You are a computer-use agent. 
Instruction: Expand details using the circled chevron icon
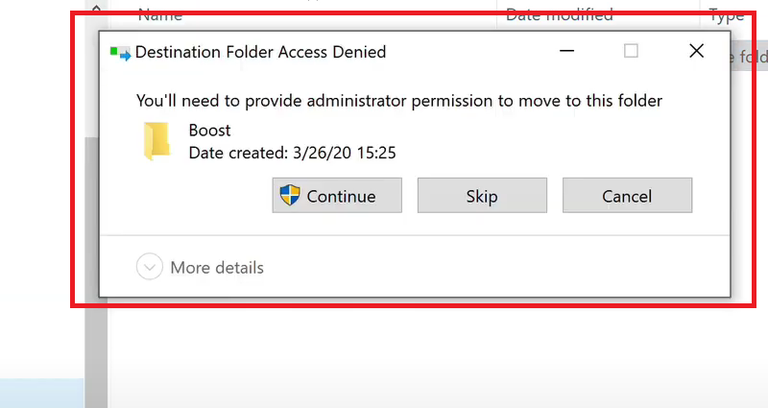pos(149,267)
